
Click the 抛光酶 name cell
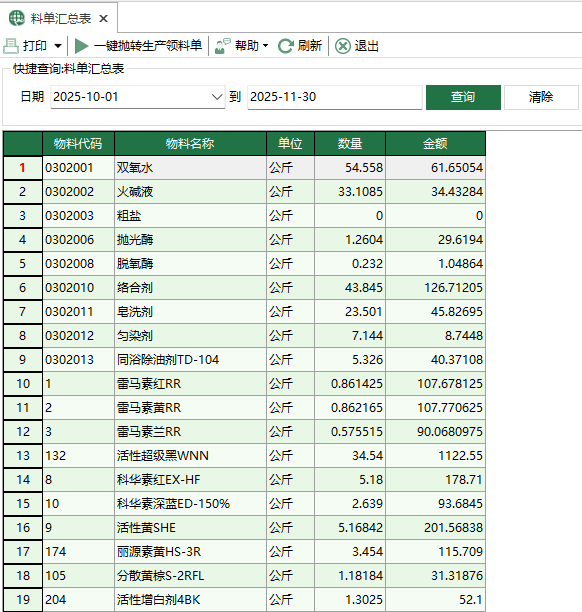click(190, 240)
